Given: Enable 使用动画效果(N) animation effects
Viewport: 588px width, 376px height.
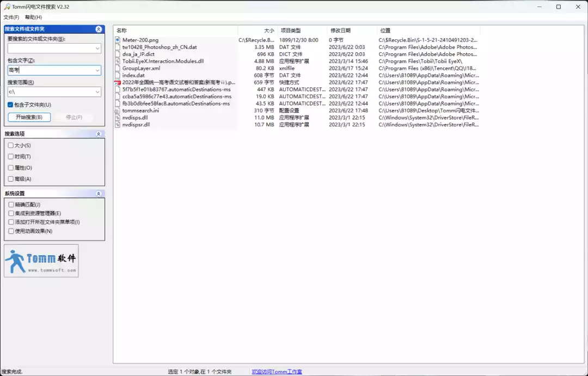Looking at the screenshot, I should pos(11,231).
